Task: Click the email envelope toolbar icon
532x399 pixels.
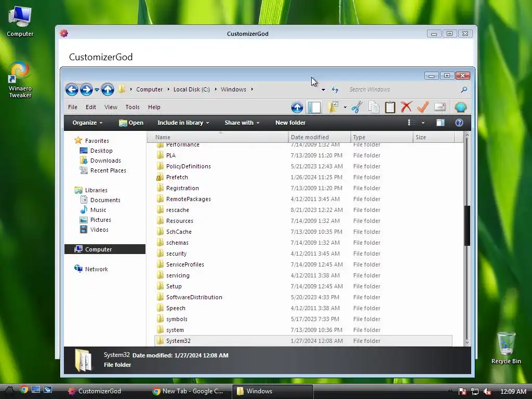Action: pyautogui.click(x=440, y=107)
